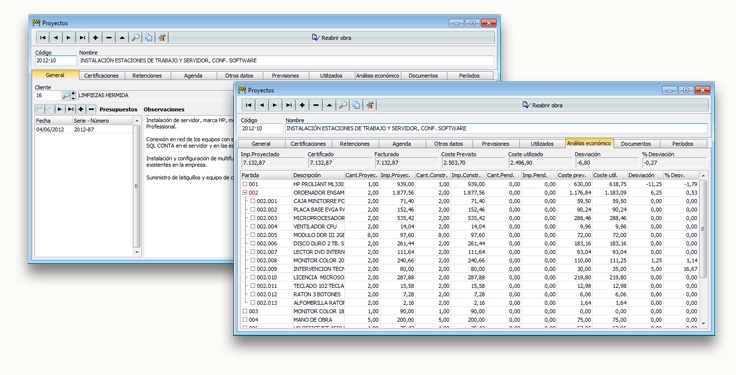Screen dimensions: 736x375
Task: Tick the box of partida 002.010
Action: [253, 277]
